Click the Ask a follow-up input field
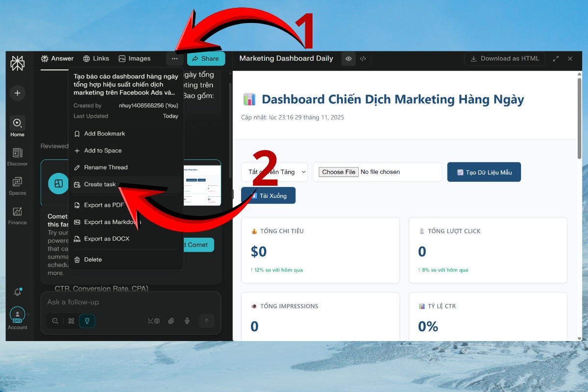The height and width of the screenshot is (392, 588). (x=131, y=302)
